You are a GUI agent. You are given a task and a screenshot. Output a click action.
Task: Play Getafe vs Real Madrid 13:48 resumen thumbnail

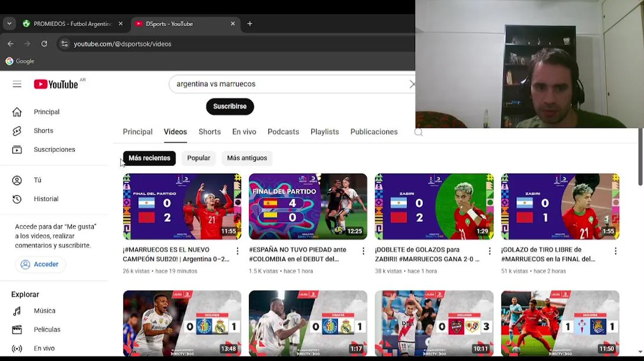pos(182,323)
